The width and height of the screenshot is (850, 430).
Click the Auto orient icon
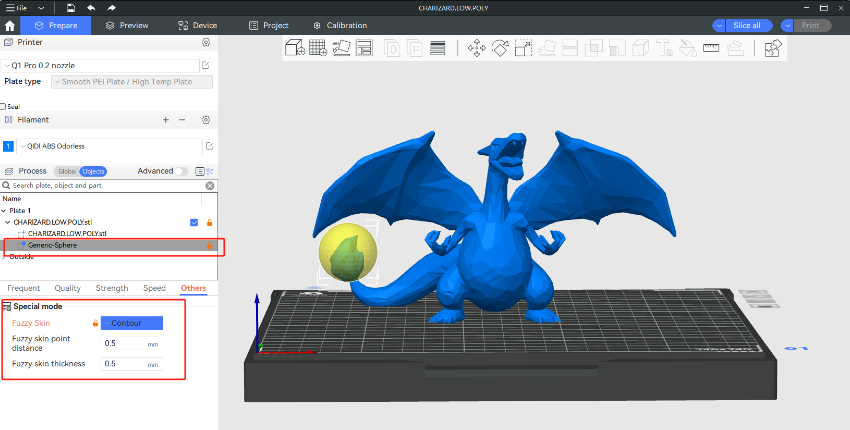pos(341,47)
